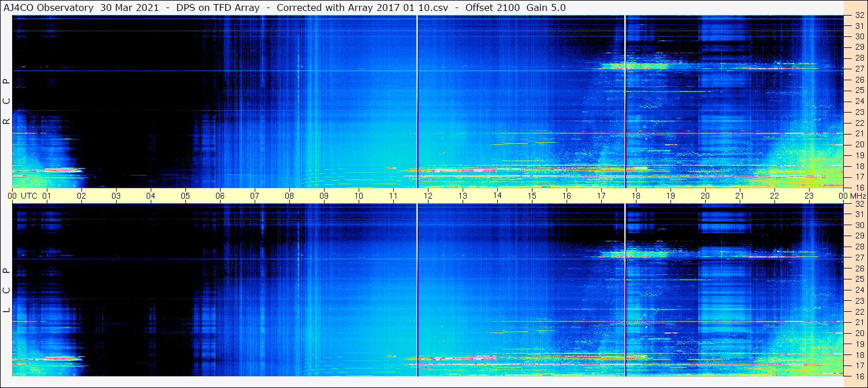Click the 21 MHz tick of RCP panel
Image resolution: width=868 pixels, height=388 pixels.
859,133
